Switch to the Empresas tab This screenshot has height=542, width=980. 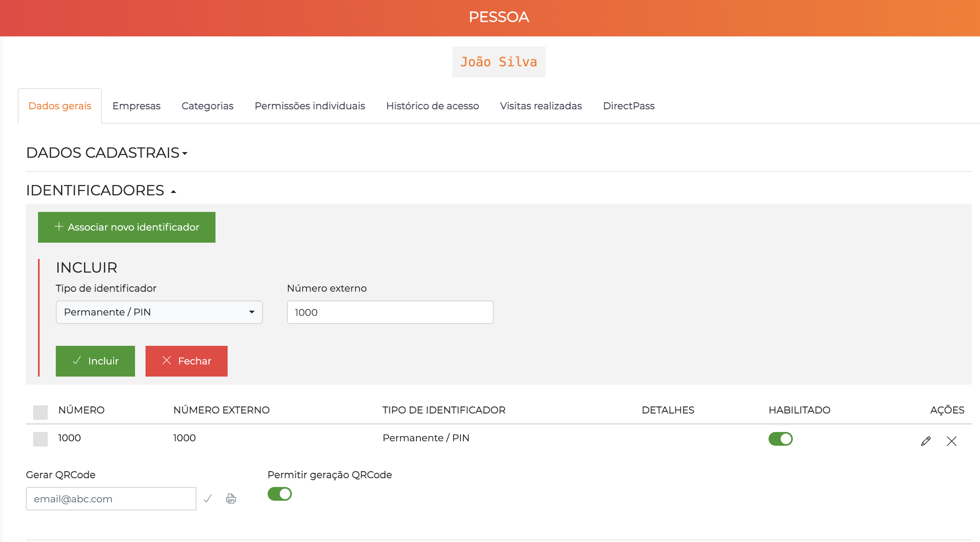(136, 106)
